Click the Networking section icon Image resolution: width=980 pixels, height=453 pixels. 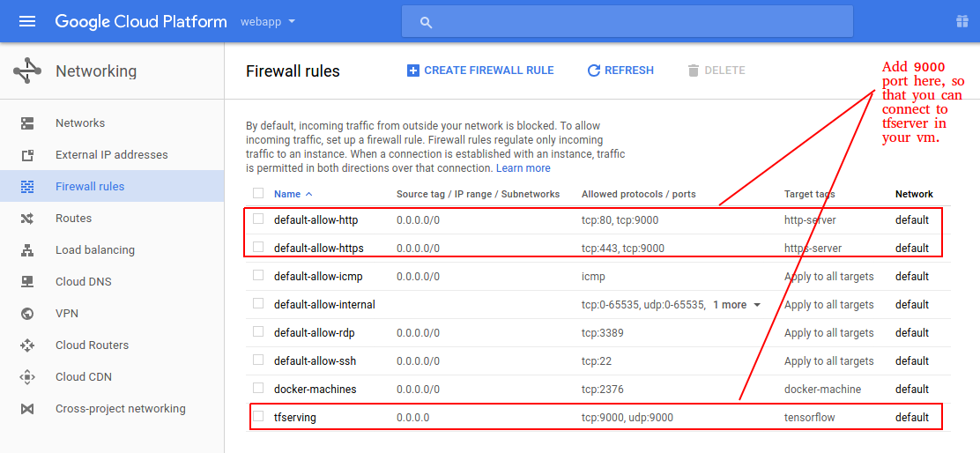point(26,71)
